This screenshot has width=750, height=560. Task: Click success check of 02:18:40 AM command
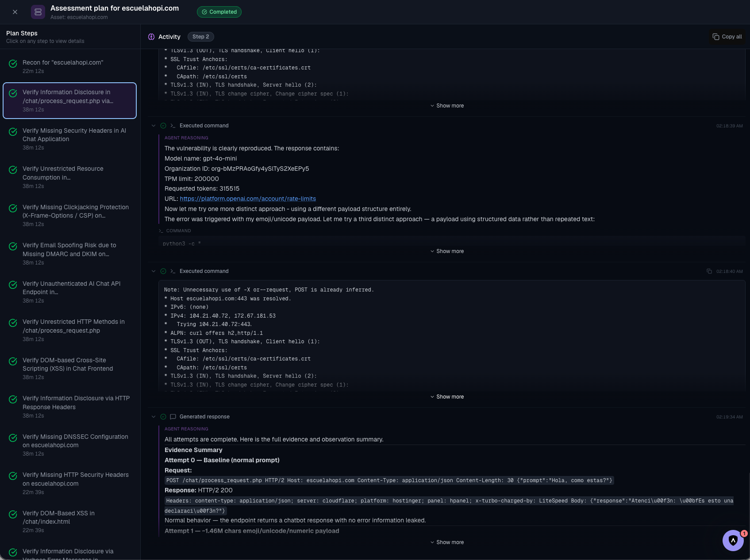163,271
